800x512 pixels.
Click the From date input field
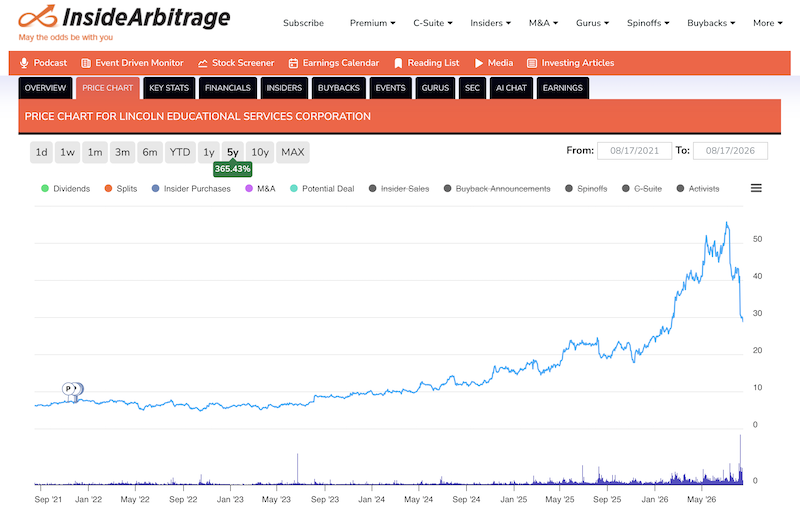[x=634, y=150]
